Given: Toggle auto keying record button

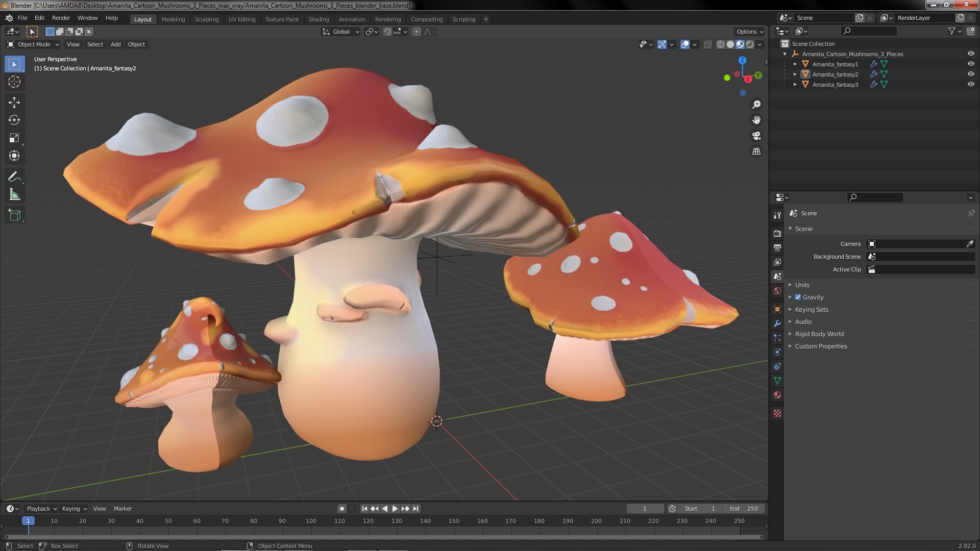Looking at the screenshot, I should coord(342,509).
